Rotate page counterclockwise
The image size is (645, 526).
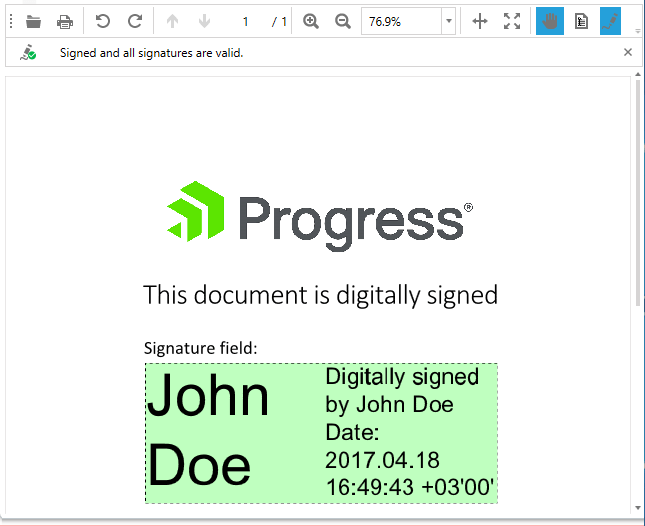tap(103, 21)
